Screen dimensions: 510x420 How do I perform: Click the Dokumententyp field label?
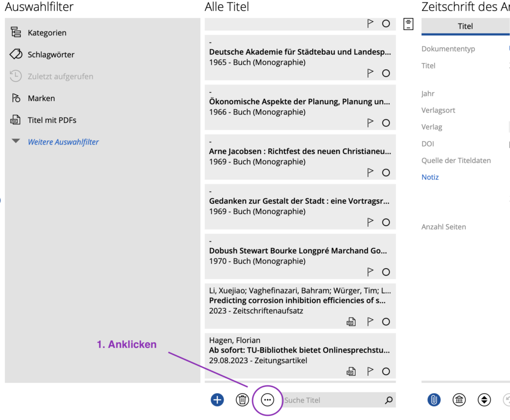tap(448, 49)
